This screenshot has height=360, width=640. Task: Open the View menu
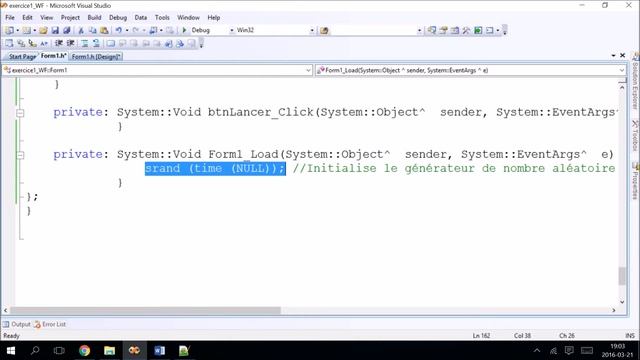[47, 18]
